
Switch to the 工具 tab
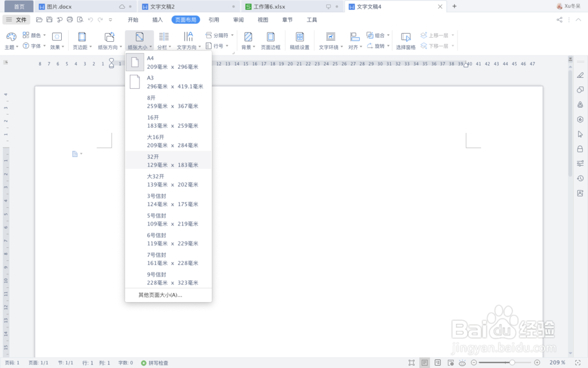[312, 20]
